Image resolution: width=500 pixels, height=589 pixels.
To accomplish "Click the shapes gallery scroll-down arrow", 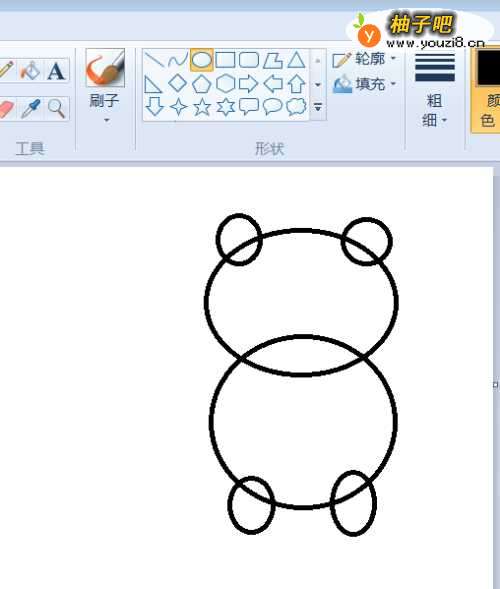I will pyautogui.click(x=318, y=84).
